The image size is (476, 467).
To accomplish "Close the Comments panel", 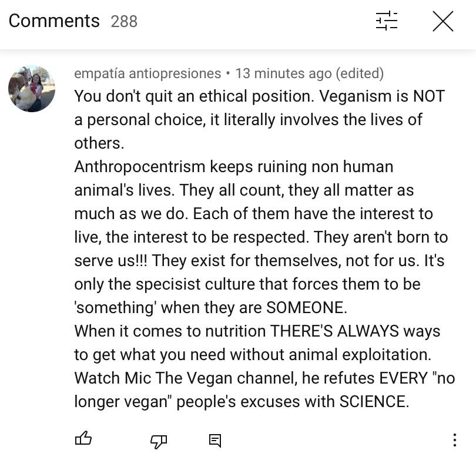I will point(443,21).
